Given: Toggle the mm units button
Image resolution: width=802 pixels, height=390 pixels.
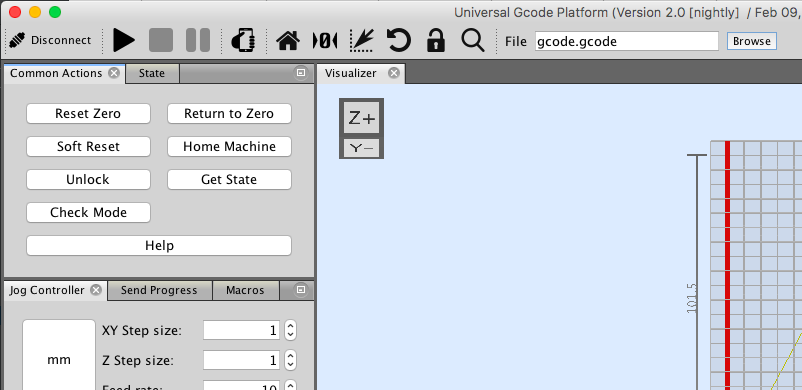Looking at the screenshot, I should pos(59,355).
